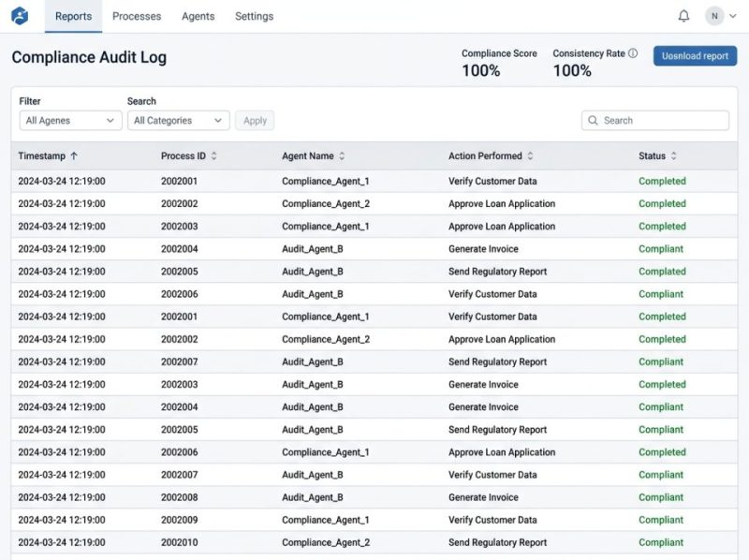Screen dimensions: 749x560
Task: Toggle the Timestamp sort arrow
Action: coord(74,155)
